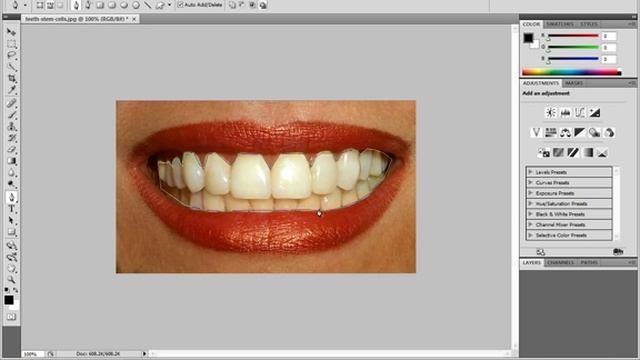Image resolution: width=640 pixels, height=360 pixels.
Task: Click foreground color swatch in Color panel
Action: coord(528,38)
